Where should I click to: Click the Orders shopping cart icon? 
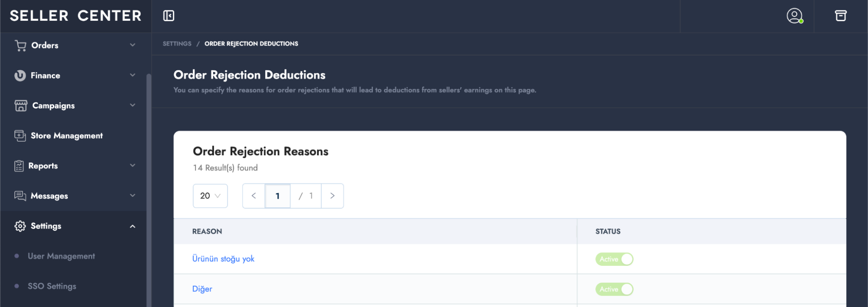(20, 46)
